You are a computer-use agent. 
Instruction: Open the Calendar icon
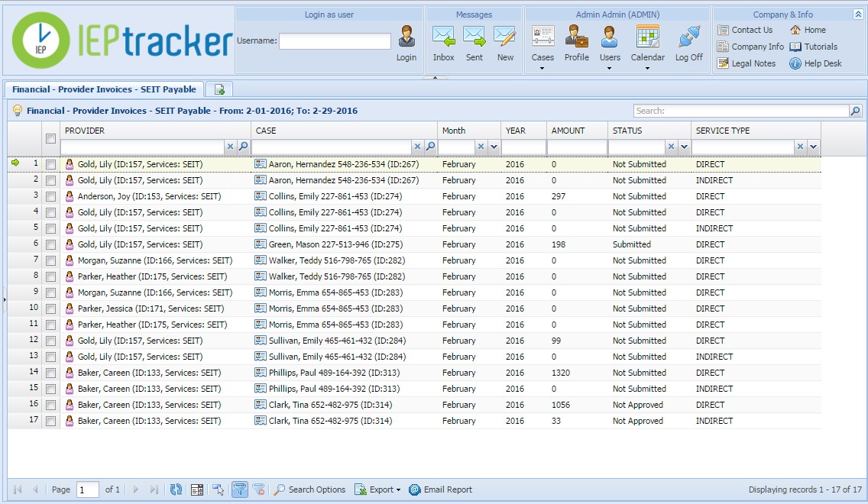648,37
